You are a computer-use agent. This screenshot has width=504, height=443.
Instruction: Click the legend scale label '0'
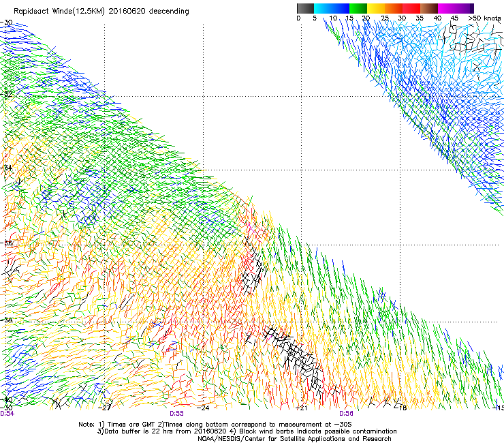[x=298, y=18]
